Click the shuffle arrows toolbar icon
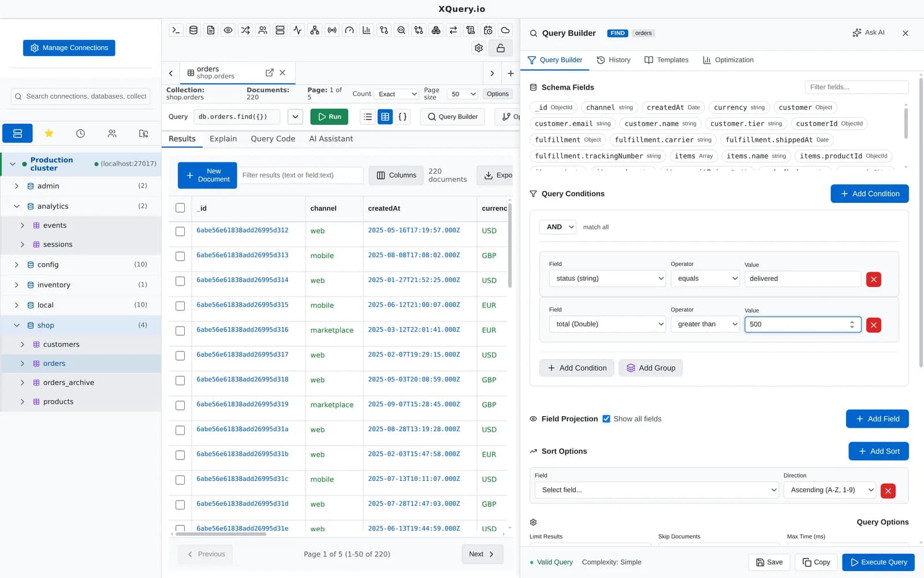Viewport: 924px width, 578px height. (x=245, y=30)
